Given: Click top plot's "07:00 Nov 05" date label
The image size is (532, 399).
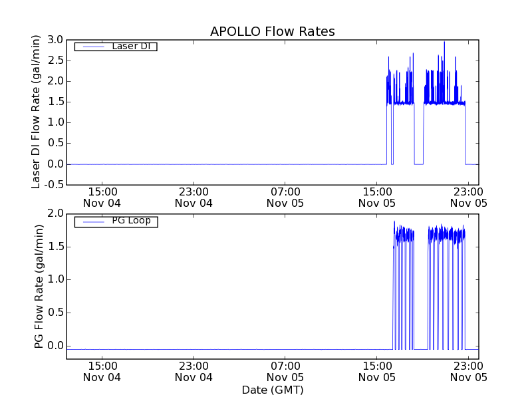Looking at the screenshot, I should [x=285, y=198].
